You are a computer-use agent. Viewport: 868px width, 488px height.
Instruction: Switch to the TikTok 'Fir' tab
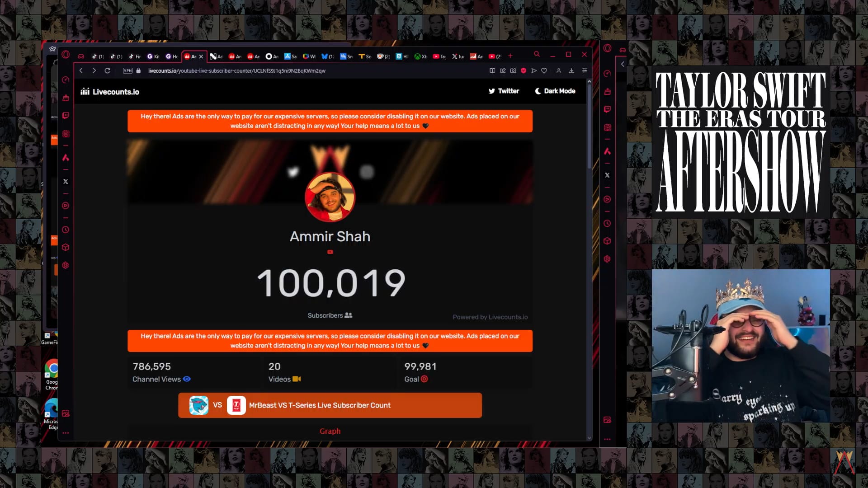click(135, 56)
